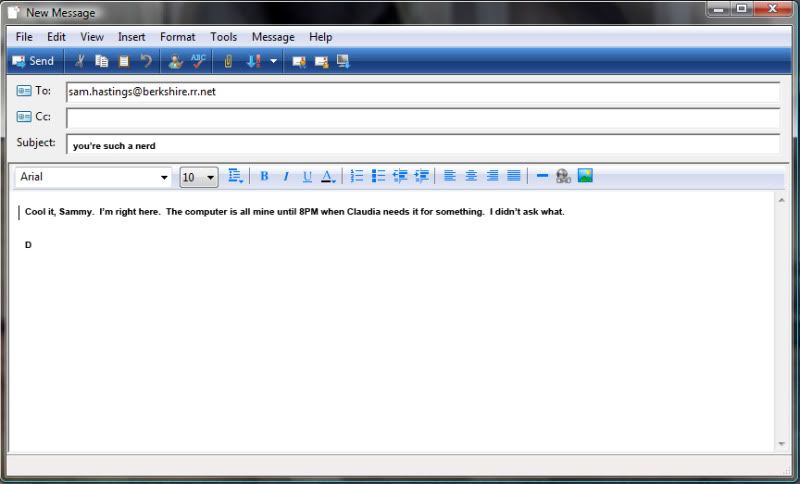Click the body text starting 'Cool it, Sammy'
Image resolution: width=800 pixels, height=484 pixels.
(x=295, y=212)
